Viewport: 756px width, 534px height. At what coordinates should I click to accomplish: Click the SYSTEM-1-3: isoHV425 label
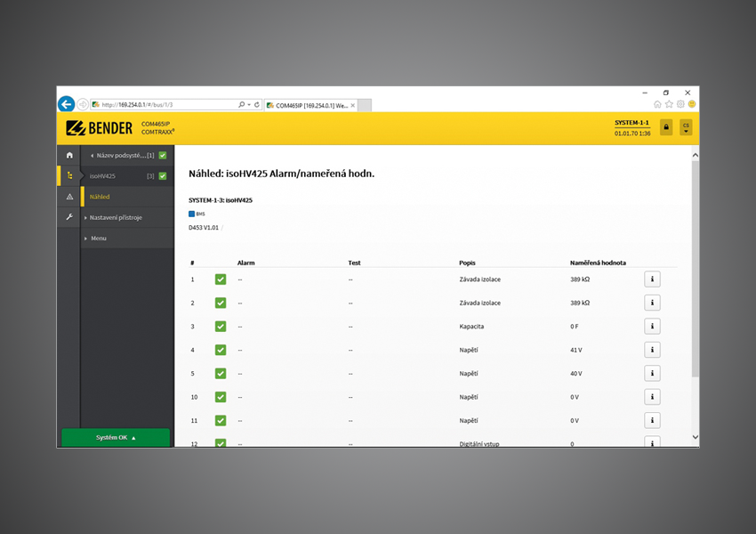[221, 200]
